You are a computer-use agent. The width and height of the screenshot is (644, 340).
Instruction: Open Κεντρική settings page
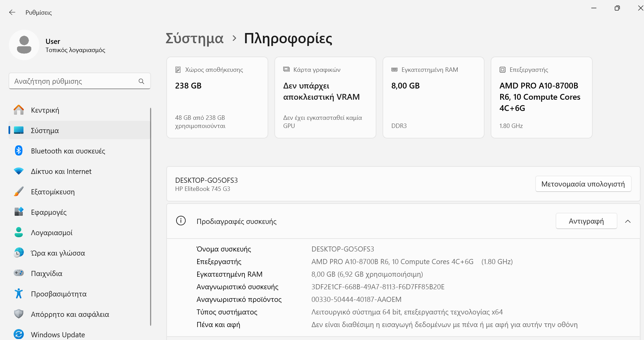click(80, 110)
